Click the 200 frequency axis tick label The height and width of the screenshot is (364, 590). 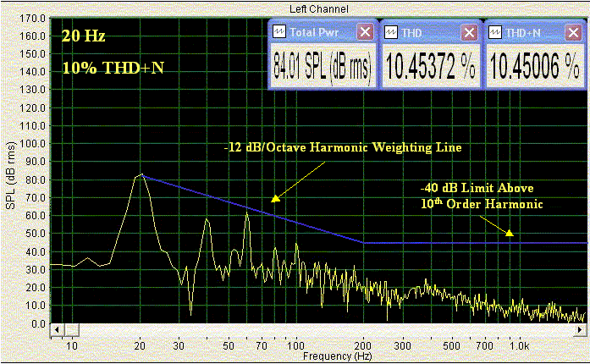pyautogui.click(x=363, y=345)
